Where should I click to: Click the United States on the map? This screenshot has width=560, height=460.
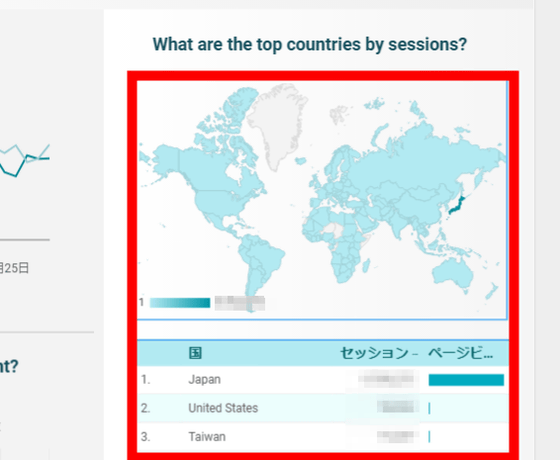[x=218, y=202]
